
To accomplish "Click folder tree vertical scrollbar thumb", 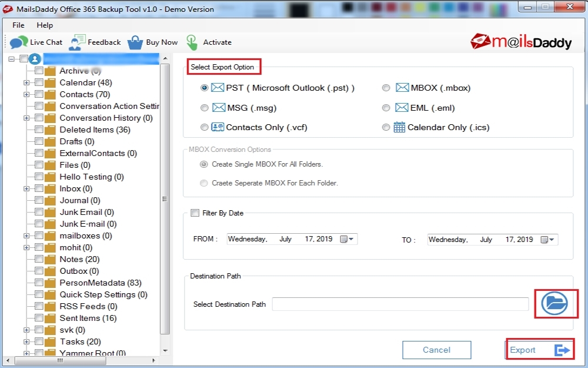I will coord(165,198).
